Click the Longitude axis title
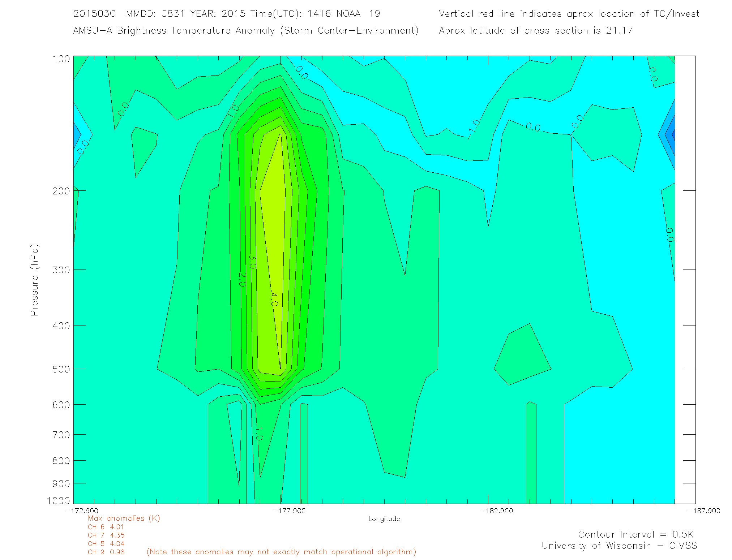 (x=384, y=519)
